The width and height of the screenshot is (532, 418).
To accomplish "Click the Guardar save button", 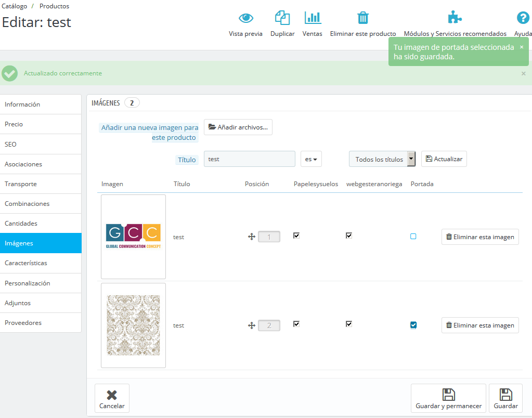I will (505, 398).
